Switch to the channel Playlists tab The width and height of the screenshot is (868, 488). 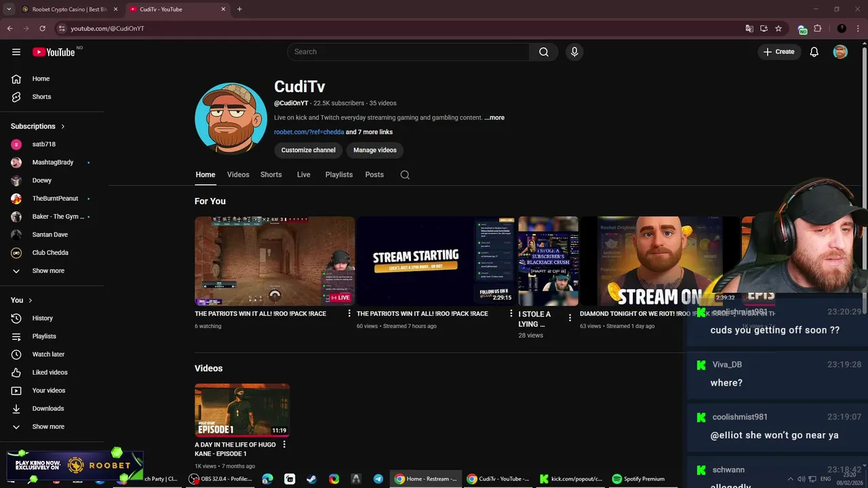point(339,175)
